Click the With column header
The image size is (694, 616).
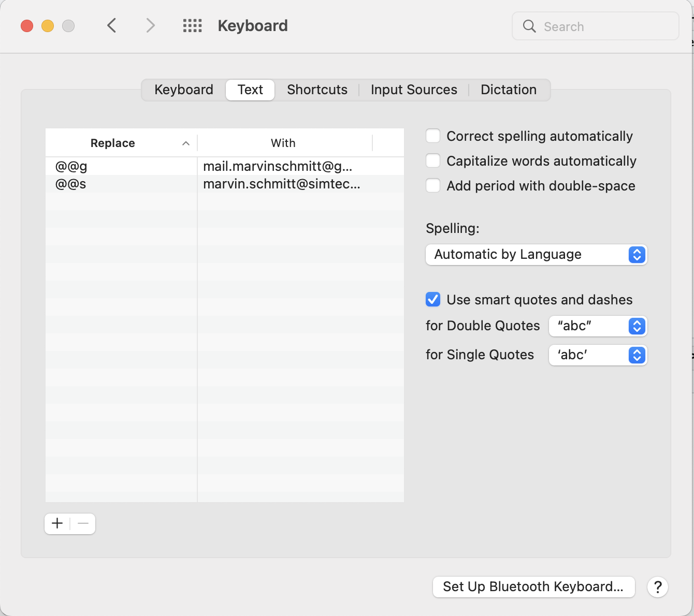coord(283,143)
